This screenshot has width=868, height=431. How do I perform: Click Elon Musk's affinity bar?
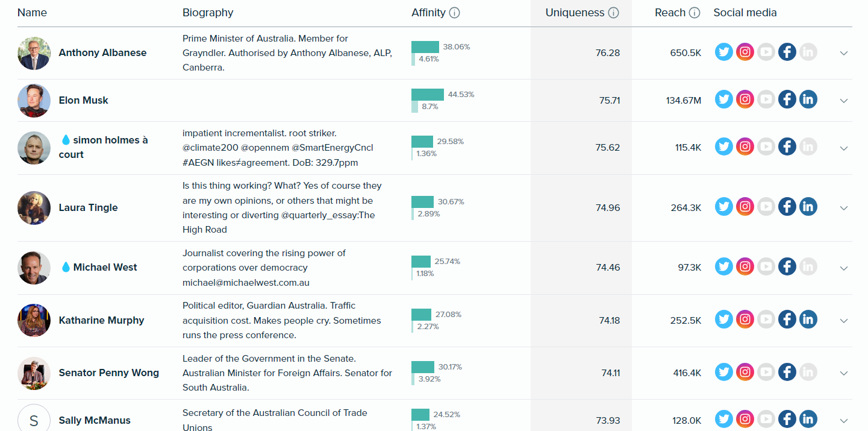[428, 95]
